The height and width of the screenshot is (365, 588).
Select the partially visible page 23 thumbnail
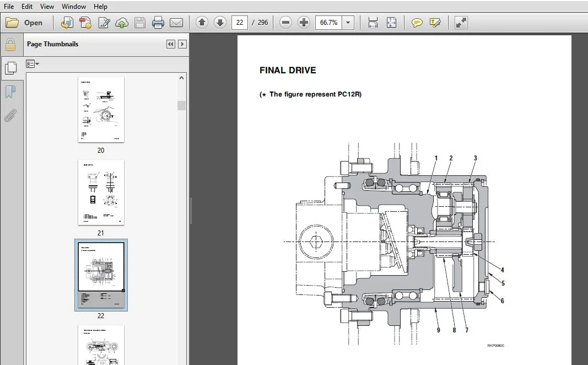(x=101, y=345)
